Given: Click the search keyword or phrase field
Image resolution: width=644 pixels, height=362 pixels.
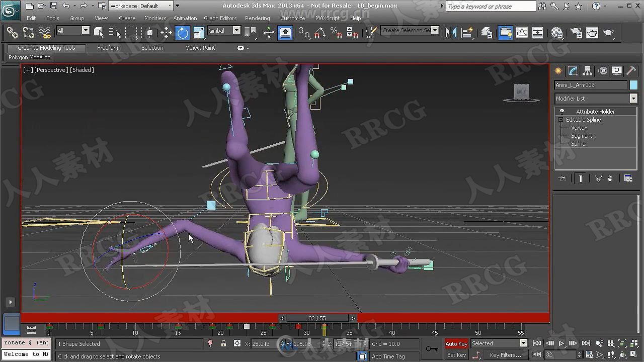Looking at the screenshot, I should (491, 6).
